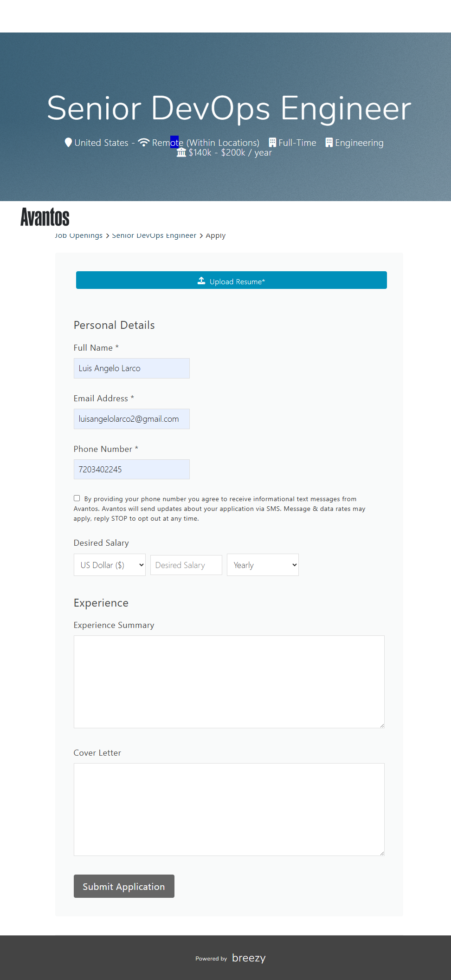This screenshot has width=451, height=980.
Task: Click the building icon beside Full-Time
Action: click(272, 142)
